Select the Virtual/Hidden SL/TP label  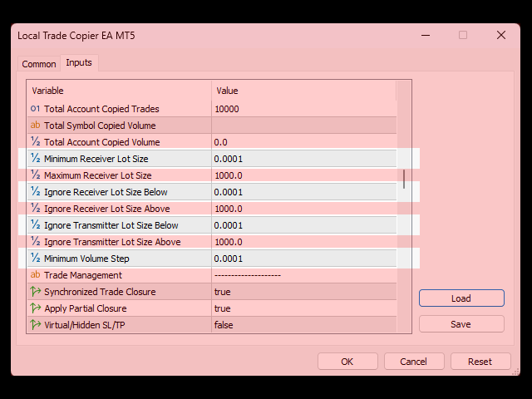85,325
